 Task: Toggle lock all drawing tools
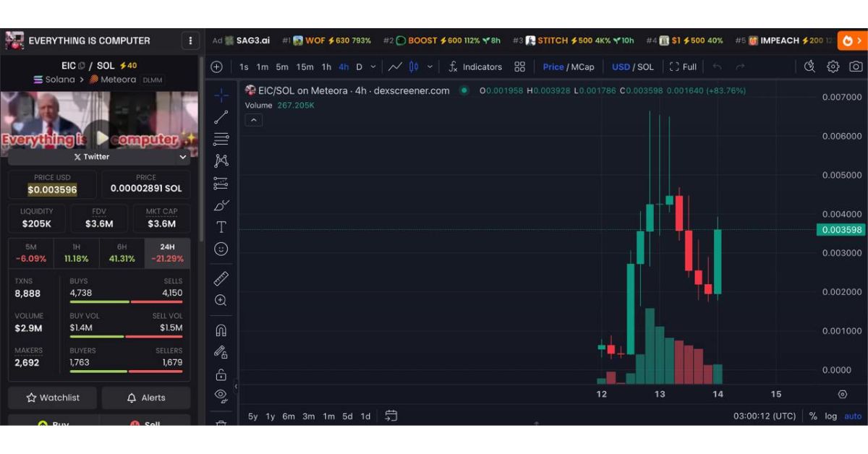221,374
